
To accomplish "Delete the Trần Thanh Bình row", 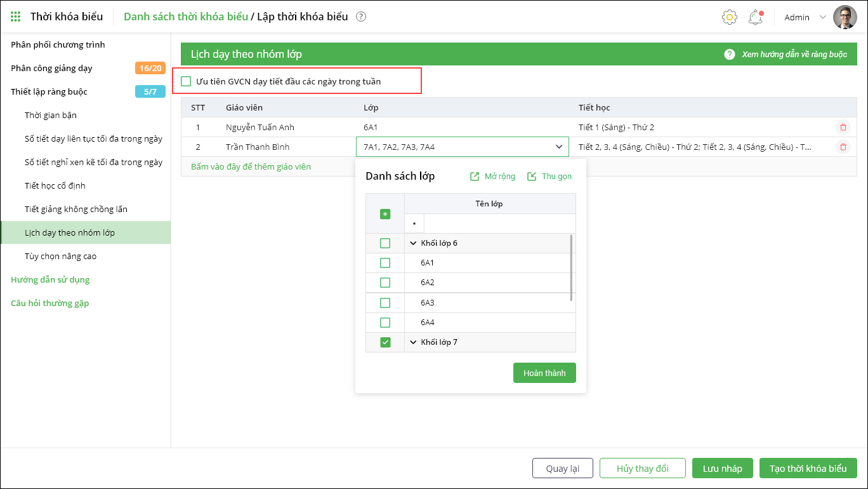I will coord(843,147).
